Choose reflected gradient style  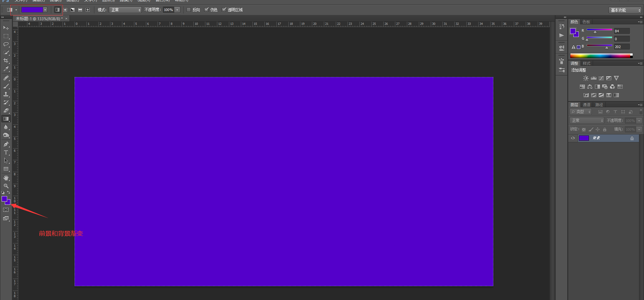coord(80,10)
